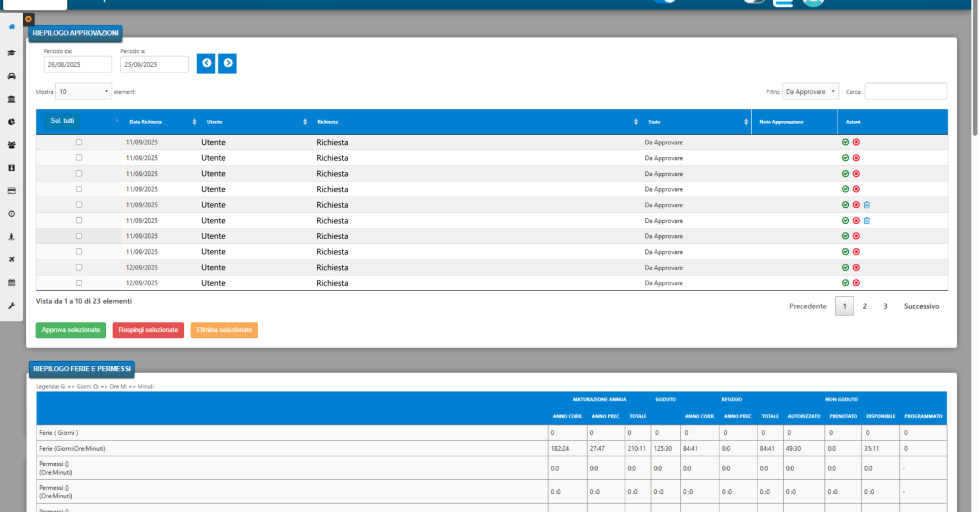Screen dimensions: 980x512
Task: Approve the first 12/09/2025 request
Action: coord(846,268)
